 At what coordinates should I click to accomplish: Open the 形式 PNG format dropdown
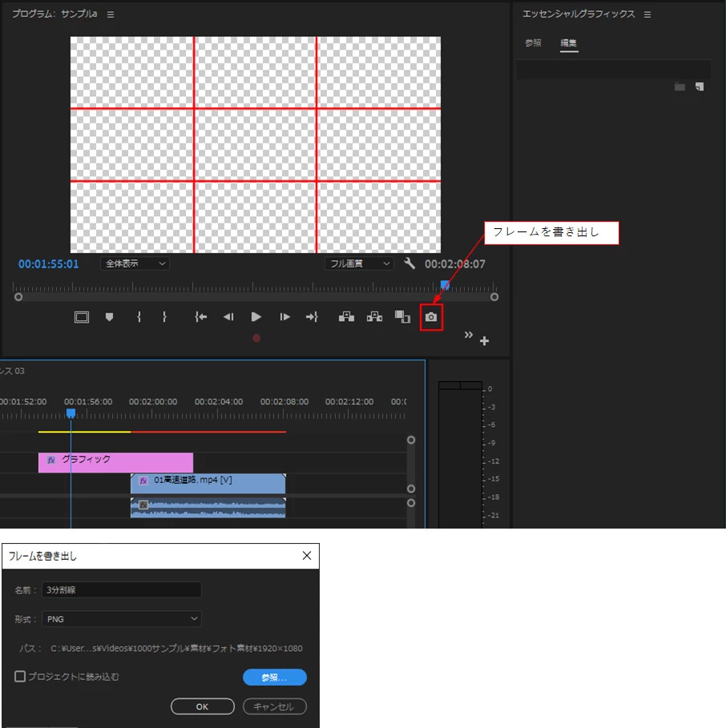[122, 619]
